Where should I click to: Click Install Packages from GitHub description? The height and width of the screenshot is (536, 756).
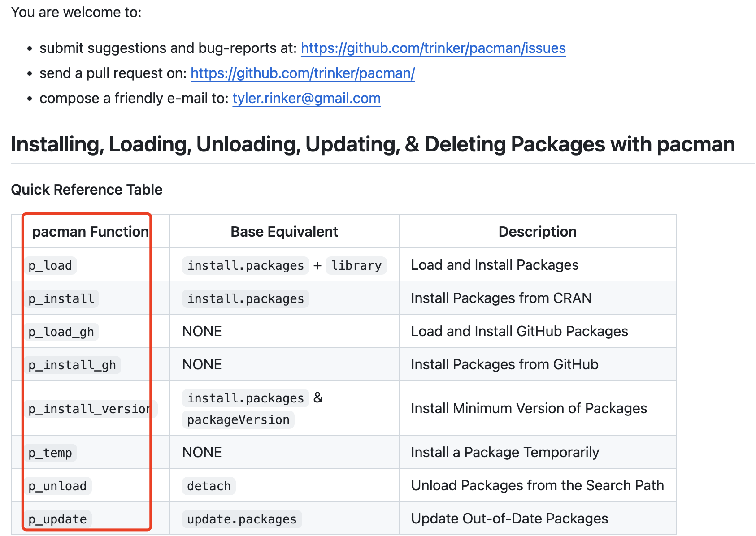pyautogui.click(x=504, y=364)
